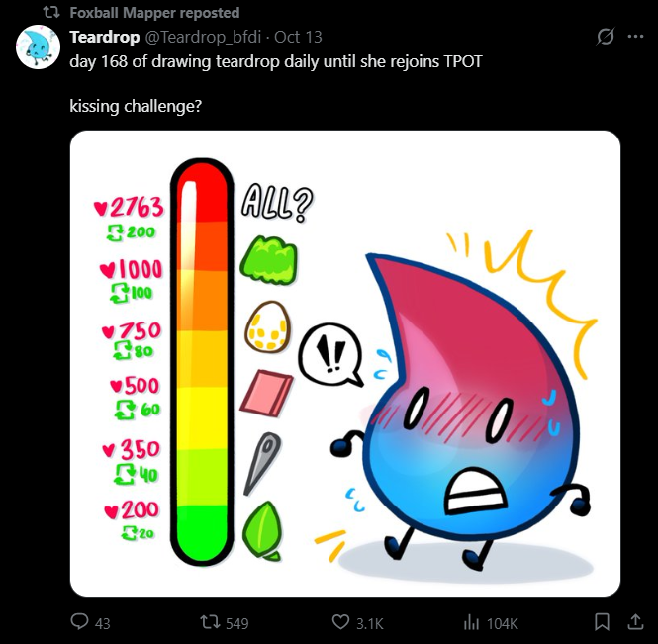The width and height of the screenshot is (658, 644).
Task: Bookmark this Teardrop tweet
Action: pos(601,622)
